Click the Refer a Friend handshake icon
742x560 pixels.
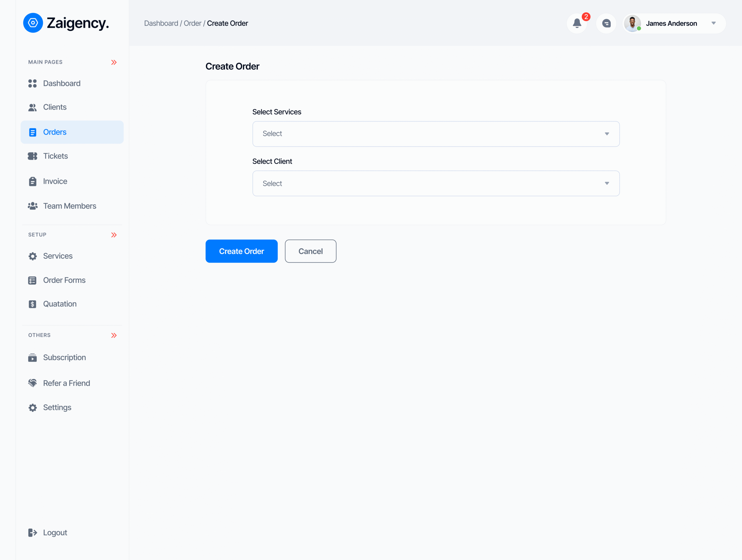[32, 383]
